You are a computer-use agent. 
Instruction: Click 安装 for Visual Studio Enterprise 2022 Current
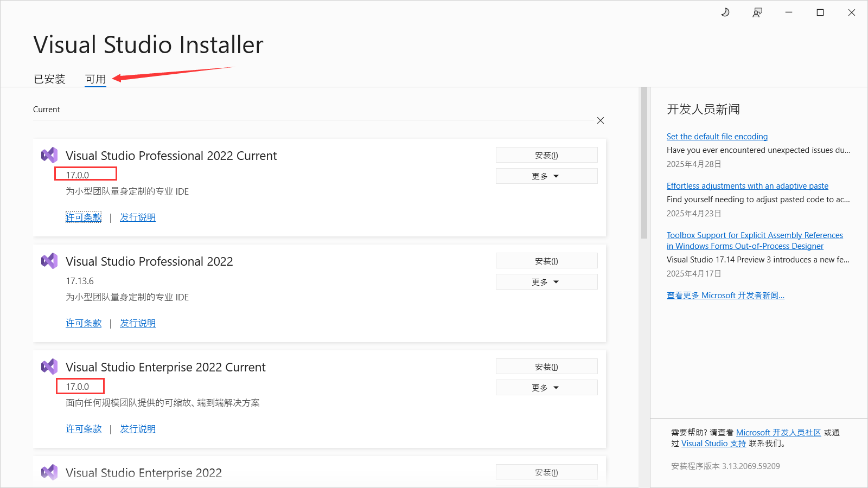546,366
